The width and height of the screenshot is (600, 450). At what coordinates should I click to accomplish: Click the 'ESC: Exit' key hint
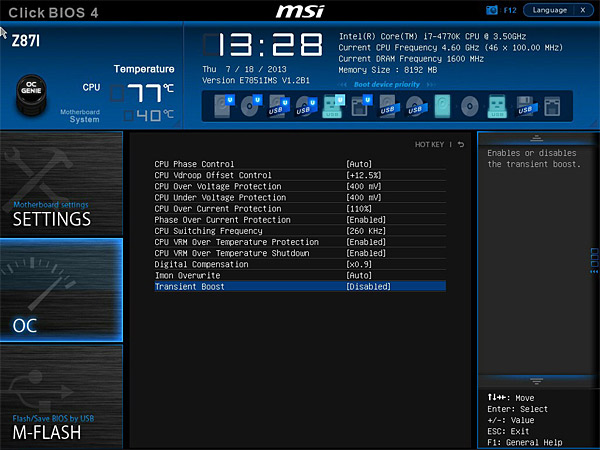tap(508, 431)
